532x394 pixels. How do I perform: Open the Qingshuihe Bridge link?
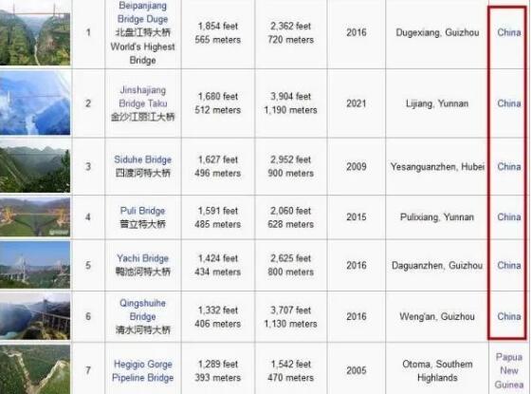coord(142,310)
